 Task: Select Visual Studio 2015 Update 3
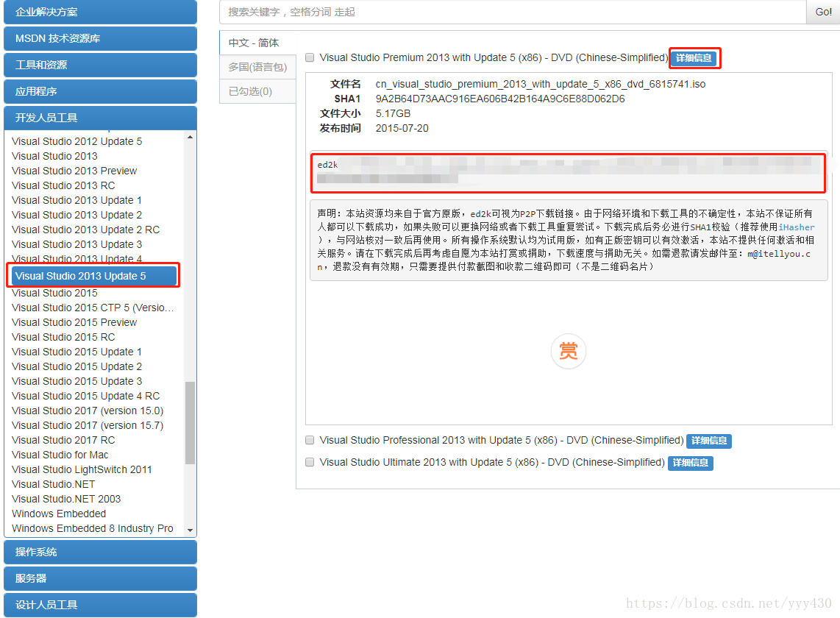tap(76, 382)
